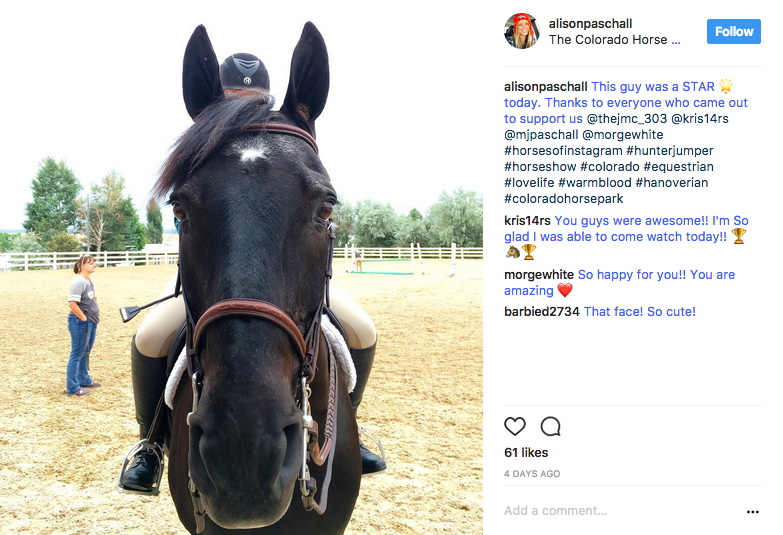View commenter kris14rs profile
The width and height of the screenshot is (783, 535).
pos(527,221)
